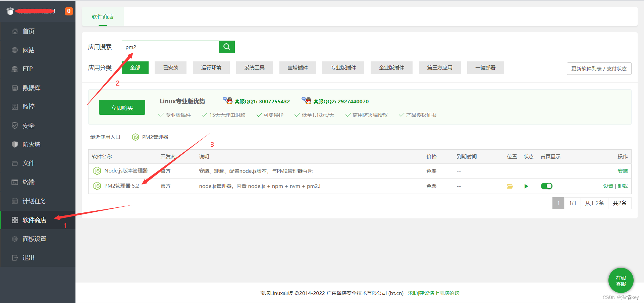Click the 软件名称 column header
The width and height of the screenshot is (644, 303).
102,157
